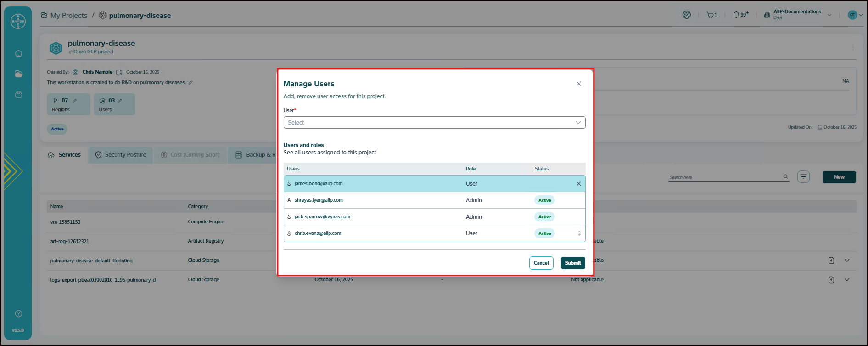The width and height of the screenshot is (868, 346).
Task: Delete chris.evans@aiip.com using trash icon
Action: 579,233
